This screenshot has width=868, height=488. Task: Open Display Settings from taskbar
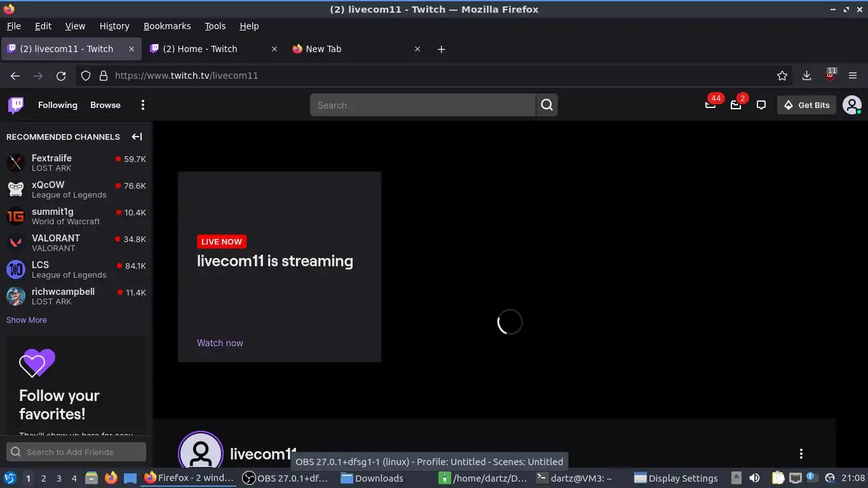pos(676,478)
